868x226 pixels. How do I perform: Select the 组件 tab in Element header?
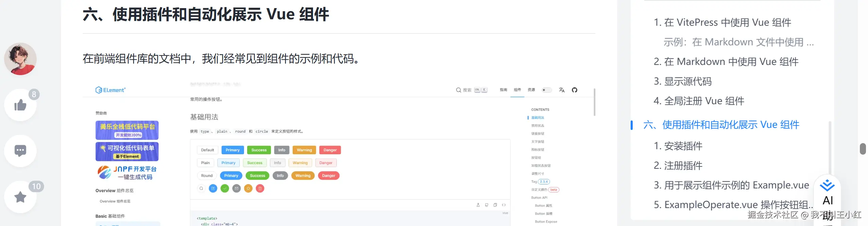[517, 90]
